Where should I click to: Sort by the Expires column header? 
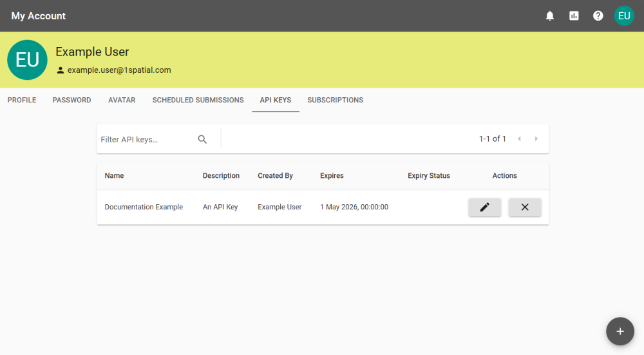pyautogui.click(x=332, y=176)
